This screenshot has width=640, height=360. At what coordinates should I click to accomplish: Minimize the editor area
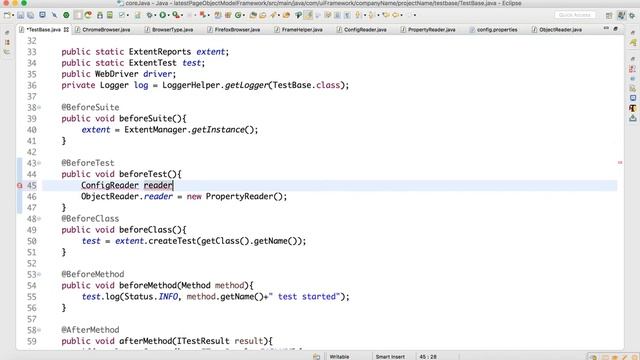[606, 29]
